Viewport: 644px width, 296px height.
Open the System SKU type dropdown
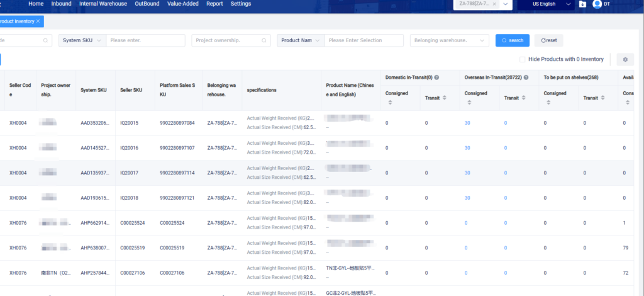[x=82, y=40]
